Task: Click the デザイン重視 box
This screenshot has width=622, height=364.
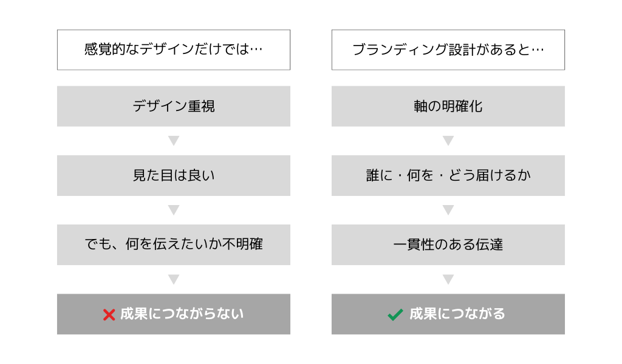Action: tap(174, 106)
